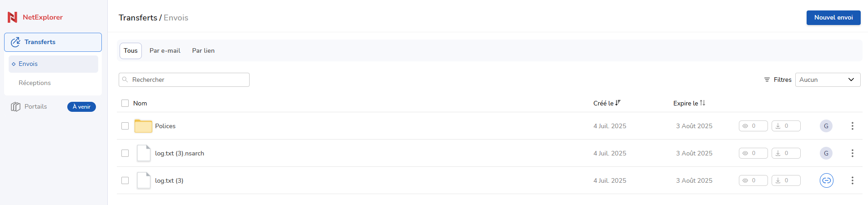Click the G recipient avatar on Polices row
The width and height of the screenshot is (868, 205).
(x=826, y=126)
